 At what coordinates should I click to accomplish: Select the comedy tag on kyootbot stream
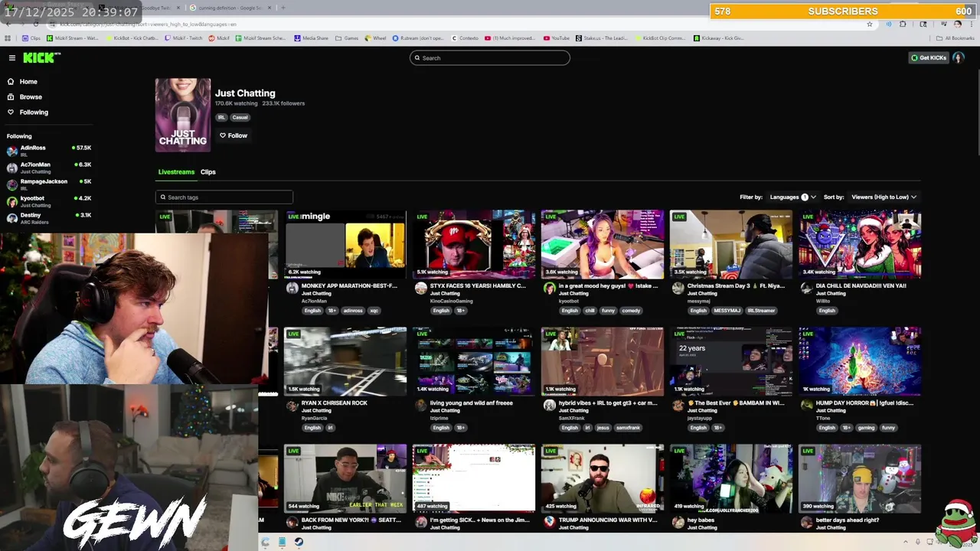tap(631, 311)
